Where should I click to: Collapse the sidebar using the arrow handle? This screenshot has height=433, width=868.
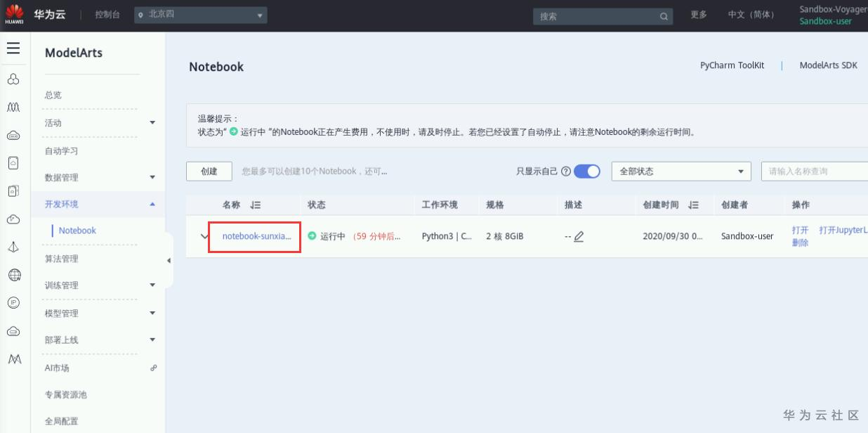coord(169,261)
